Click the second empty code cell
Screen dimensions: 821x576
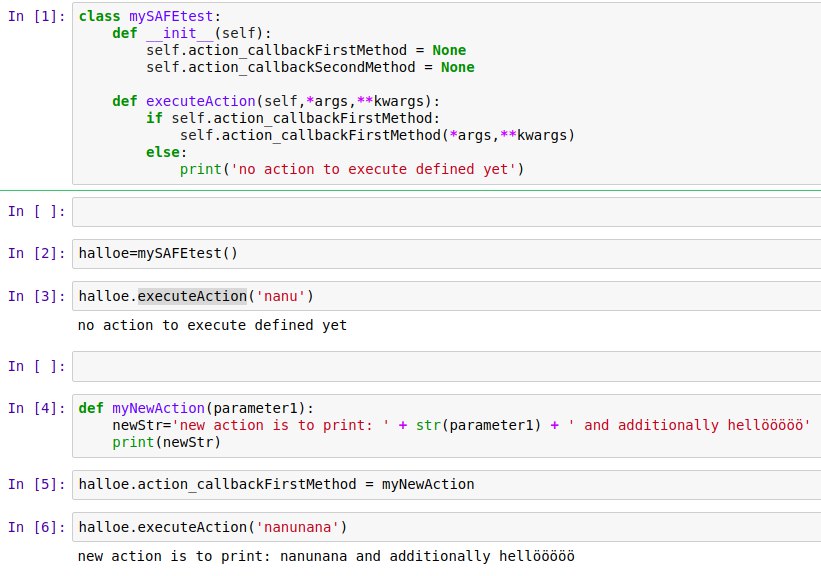point(445,366)
